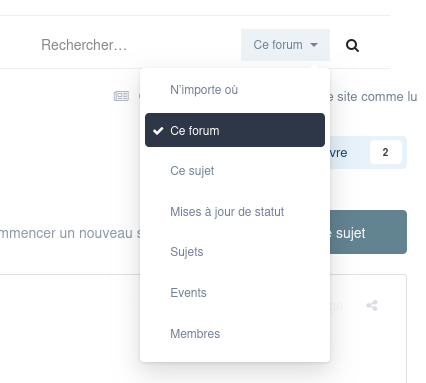Click the caret arrow in Ce forum button

click(314, 45)
